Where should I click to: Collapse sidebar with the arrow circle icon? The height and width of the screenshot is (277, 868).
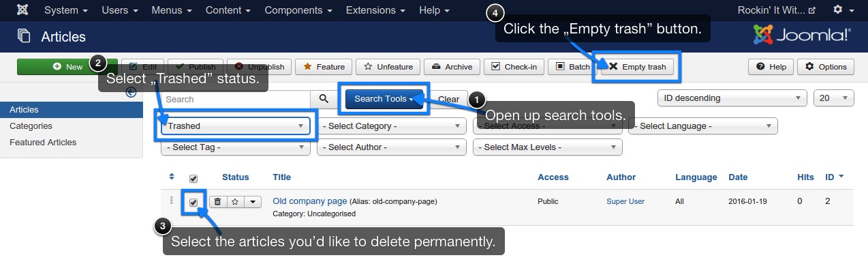point(131,93)
